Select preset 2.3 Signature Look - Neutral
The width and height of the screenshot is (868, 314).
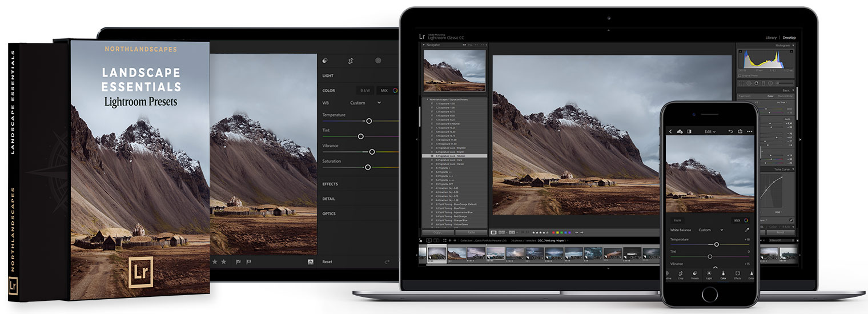click(455, 156)
